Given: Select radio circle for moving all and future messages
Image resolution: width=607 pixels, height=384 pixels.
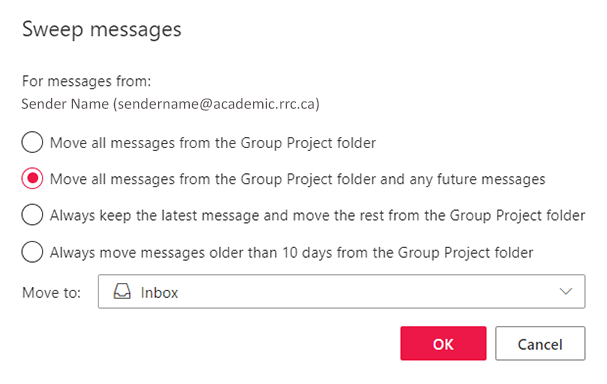Looking at the screenshot, I should (x=32, y=178).
